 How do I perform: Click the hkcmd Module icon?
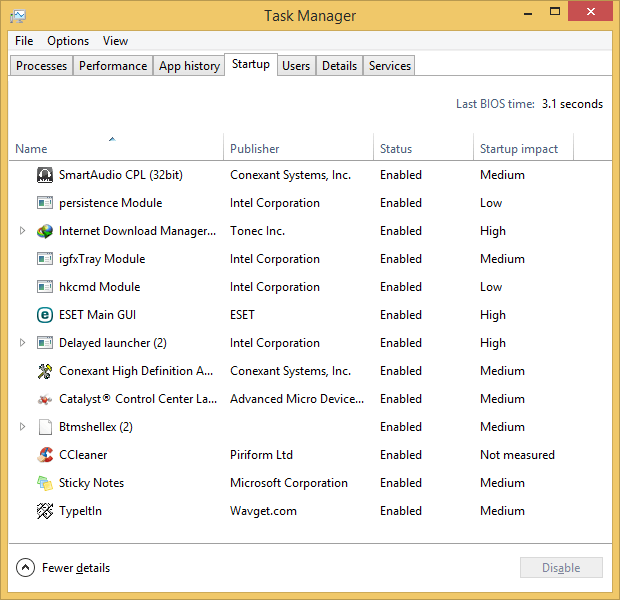click(45, 287)
